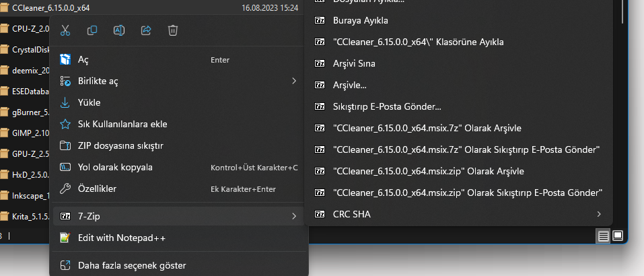Viewport: 644px width, 276px height.
Task: Click the Delete trash icon
Action: point(173,30)
